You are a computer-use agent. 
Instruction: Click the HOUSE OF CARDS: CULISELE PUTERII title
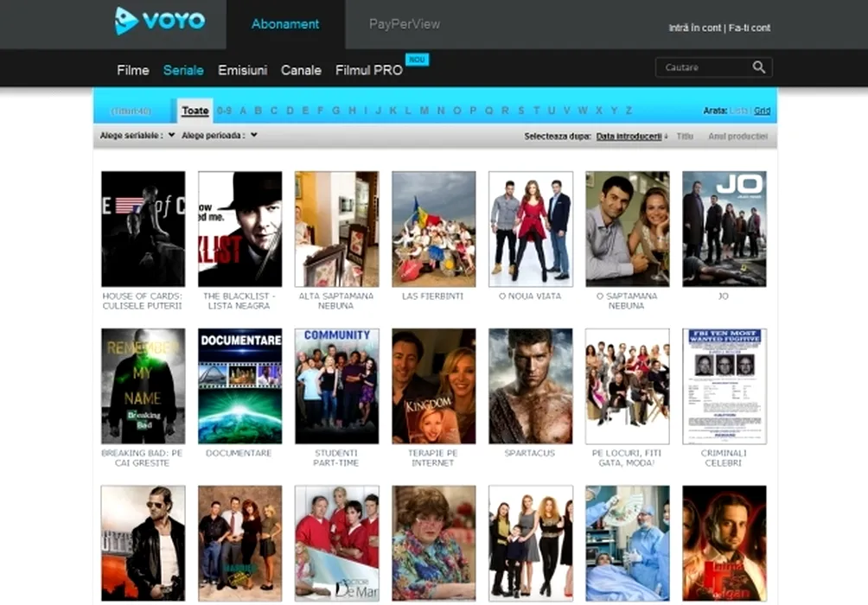tap(143, 301)
